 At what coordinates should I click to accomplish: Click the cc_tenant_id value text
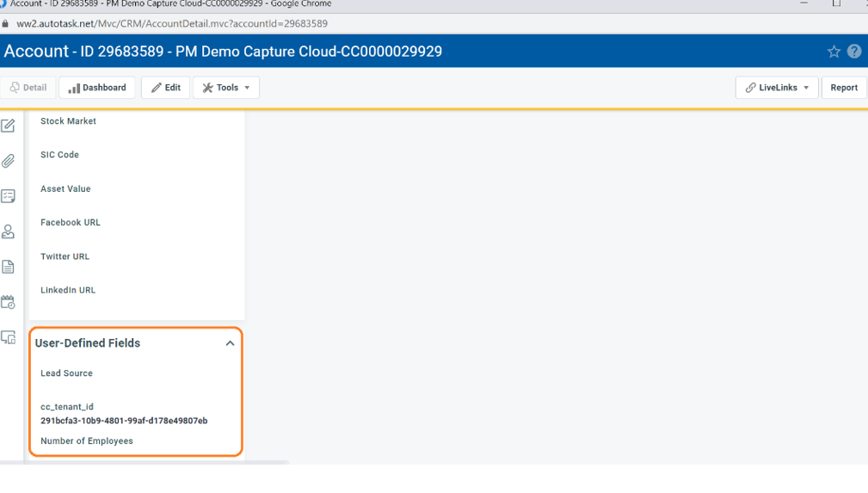tap(124, 421)
